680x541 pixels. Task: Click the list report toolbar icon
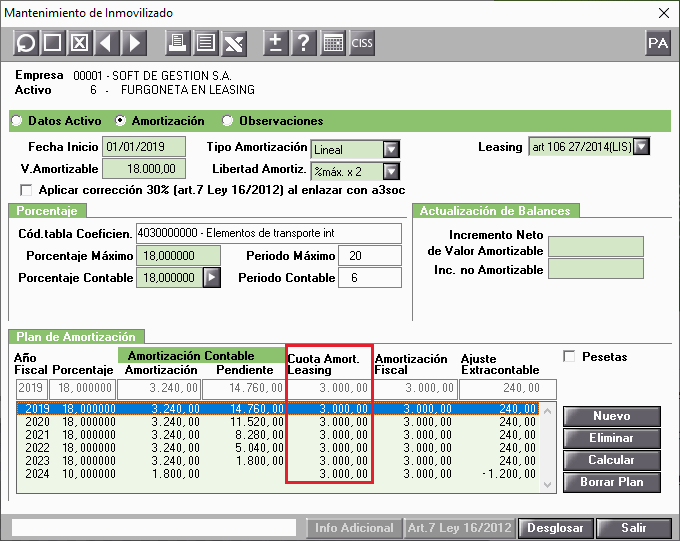click(206, 43)
